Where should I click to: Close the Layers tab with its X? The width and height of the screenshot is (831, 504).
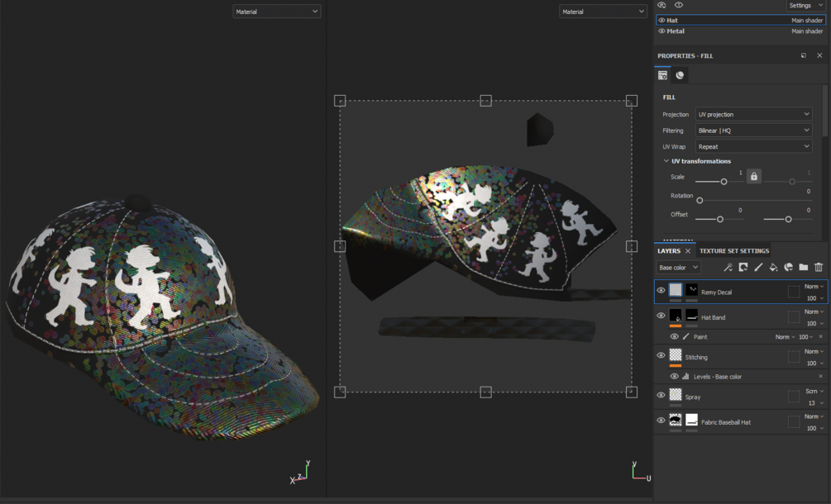pyautogui.click(x=688, y=251)
